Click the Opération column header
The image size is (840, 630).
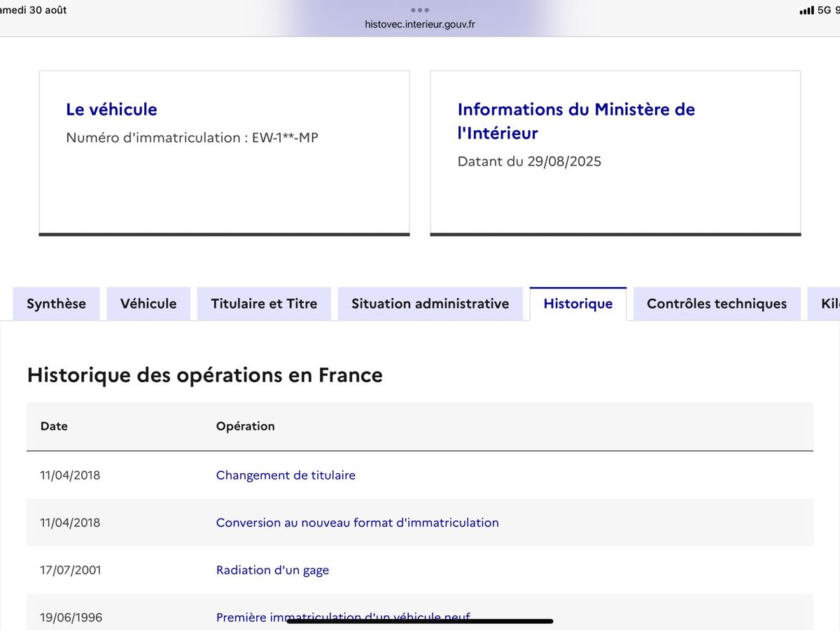click(245, 426)
